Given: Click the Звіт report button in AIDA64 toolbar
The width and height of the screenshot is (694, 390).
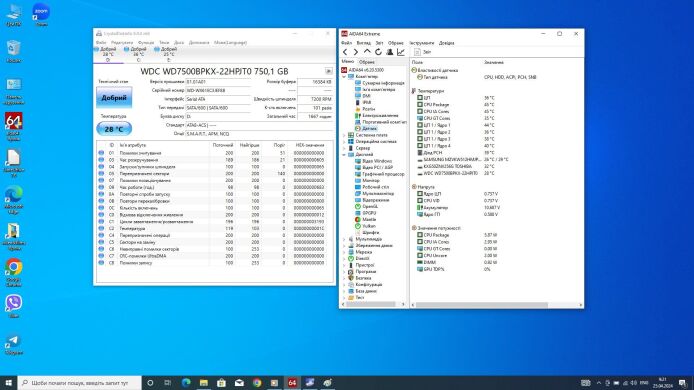Looking at the screenshot, I should click(x=422, y=52).
